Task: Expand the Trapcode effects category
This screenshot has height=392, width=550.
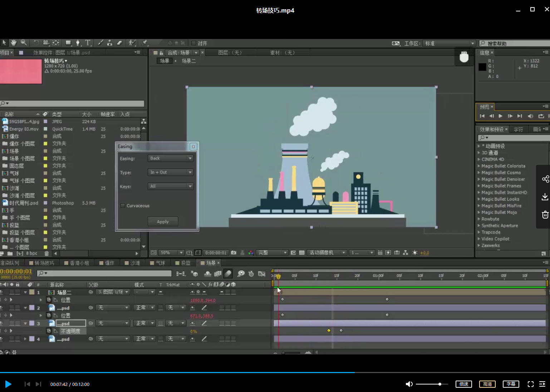Action: point(479,232)
